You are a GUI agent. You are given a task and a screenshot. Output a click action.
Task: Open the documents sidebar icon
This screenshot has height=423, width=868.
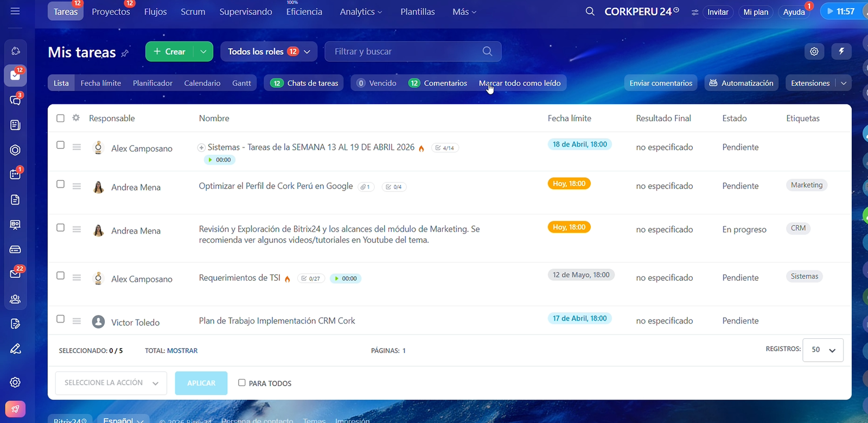[15, 200]
